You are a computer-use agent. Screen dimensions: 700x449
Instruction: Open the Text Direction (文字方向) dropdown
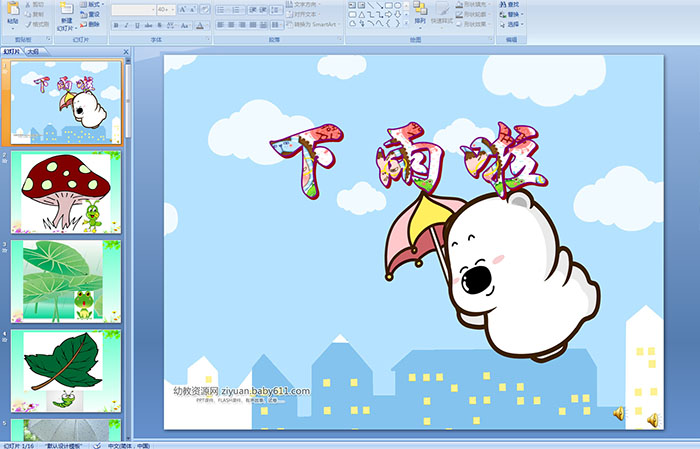click(304, 4)
